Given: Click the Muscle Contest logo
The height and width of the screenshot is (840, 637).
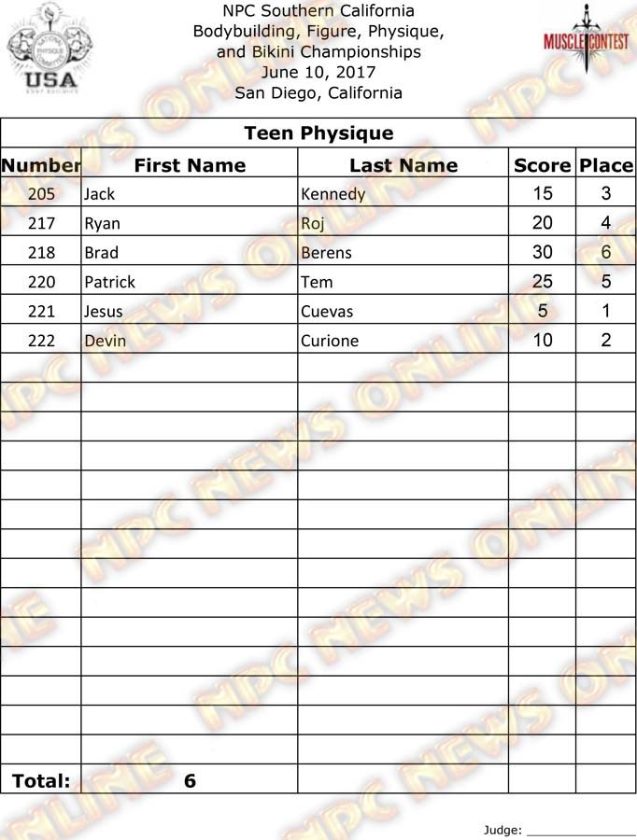Looking at the screenshot, I should click(586, 42).
